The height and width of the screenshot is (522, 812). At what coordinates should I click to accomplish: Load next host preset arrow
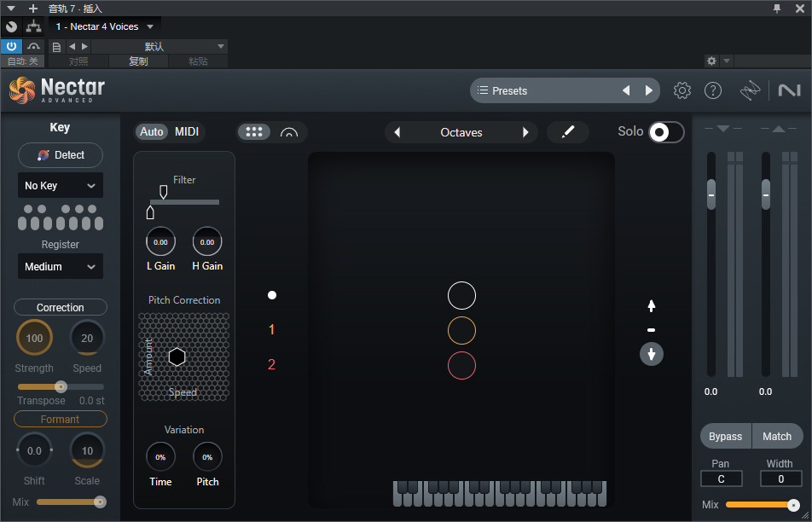click(x=85, y=47)
